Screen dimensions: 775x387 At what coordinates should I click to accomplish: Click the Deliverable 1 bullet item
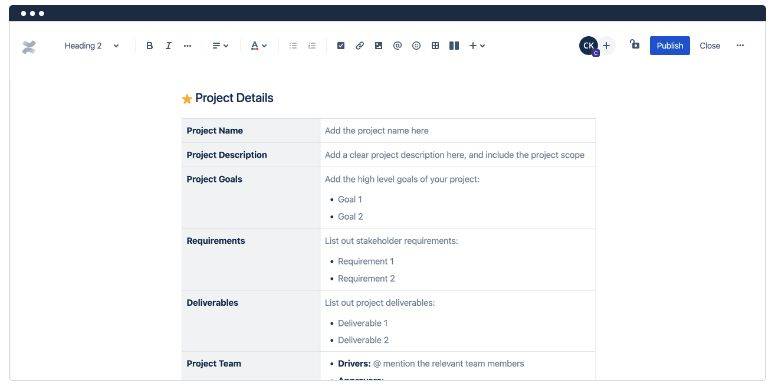click(x=363, y=323)
